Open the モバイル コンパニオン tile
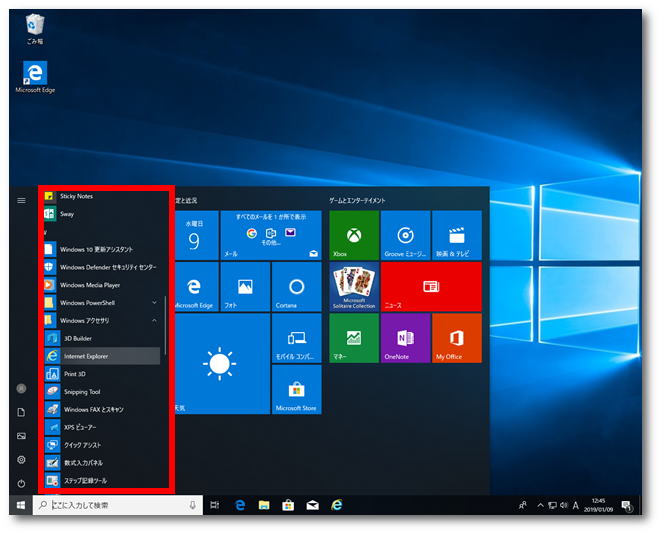This screenshot has width=661, height=534. point(296,338)
